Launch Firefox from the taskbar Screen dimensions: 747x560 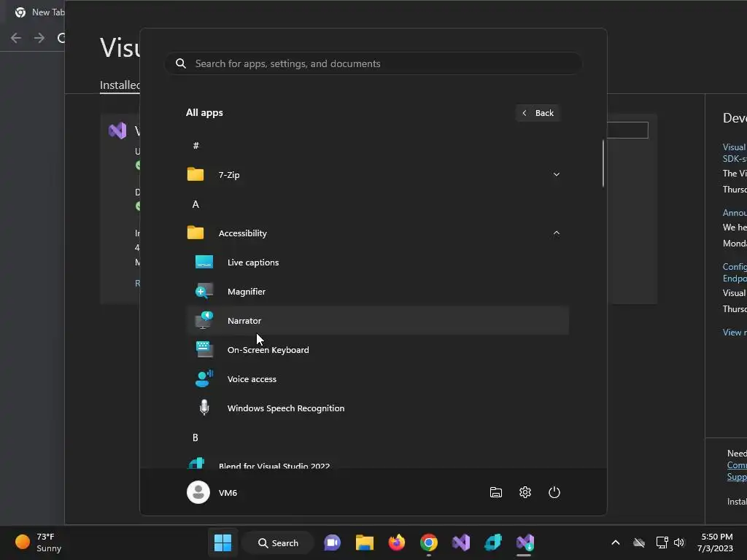point(396,542)
